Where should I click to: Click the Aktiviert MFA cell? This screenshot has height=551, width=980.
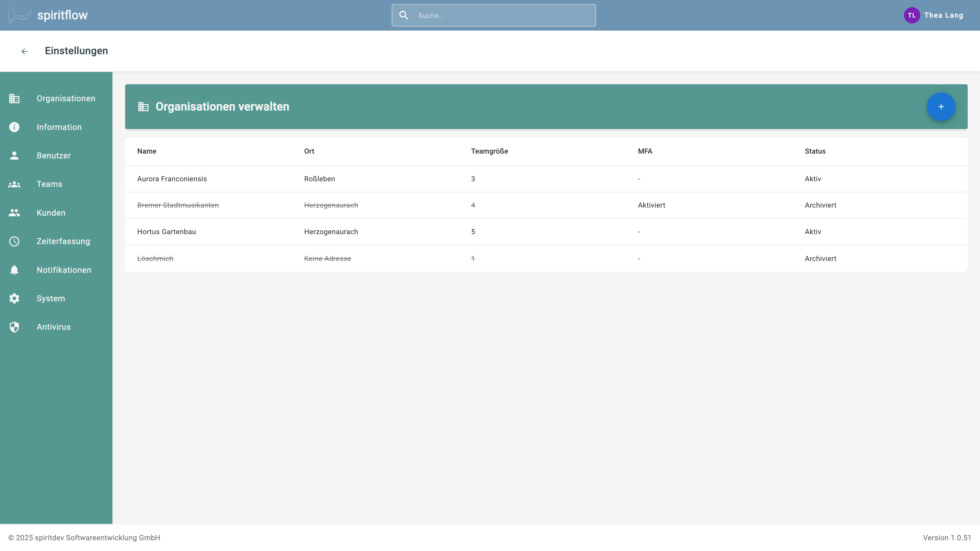tap(651, 205)
